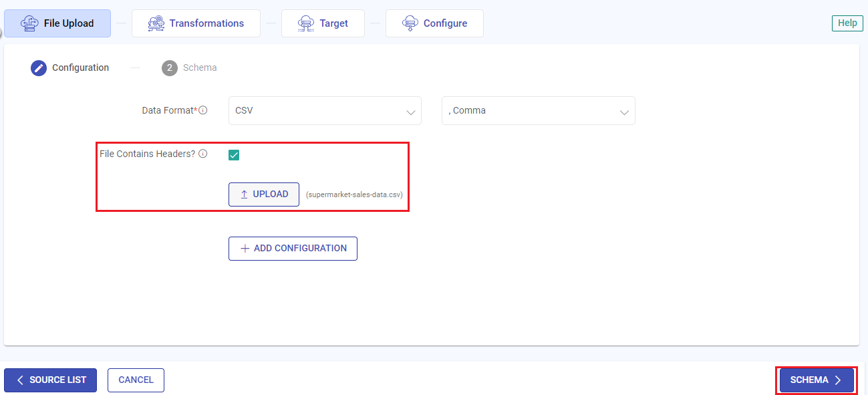Select the Transformations step icon
The height and width of the screenshot is (395, 868).
coord(156,23)
